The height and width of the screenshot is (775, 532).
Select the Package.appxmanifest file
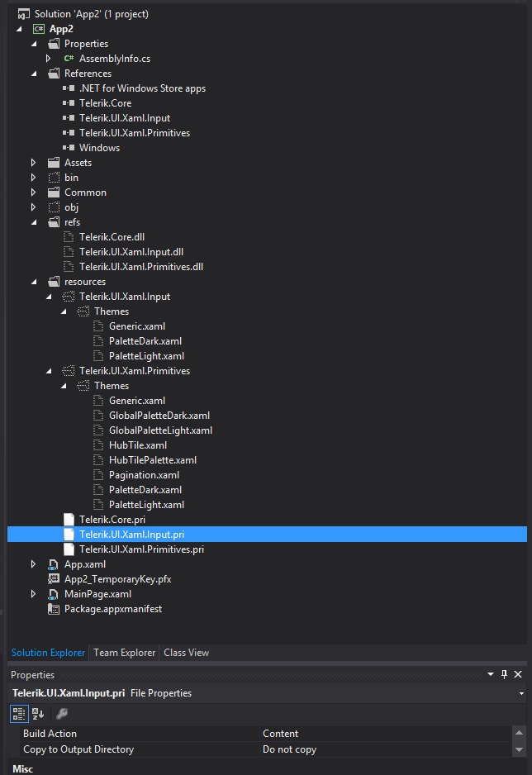pos(112,609)
